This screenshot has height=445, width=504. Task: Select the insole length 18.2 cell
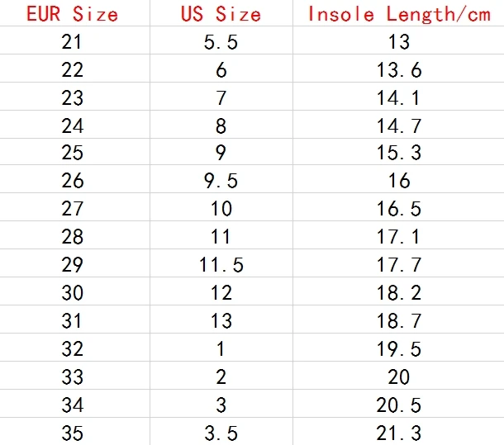[x=398, y=291]
